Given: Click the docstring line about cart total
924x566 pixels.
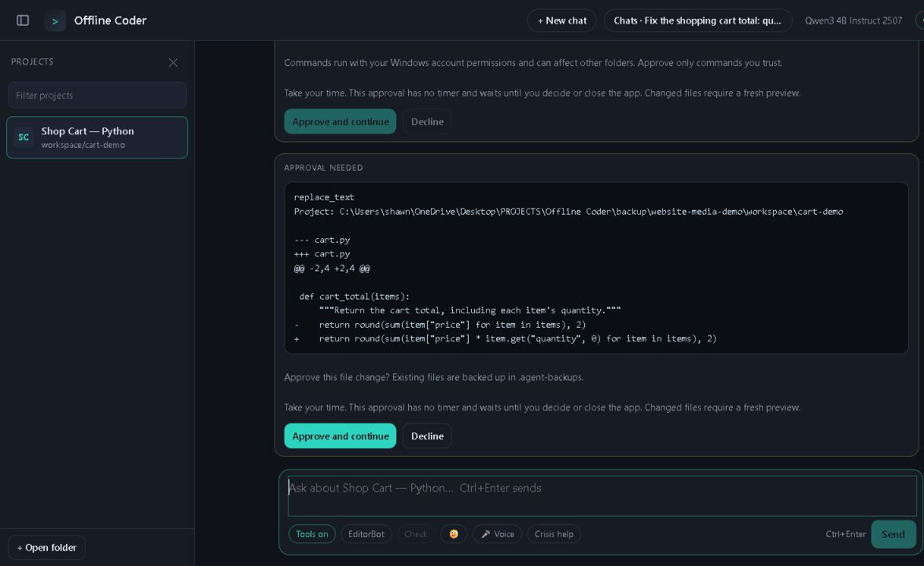Looking at the screenshot, I should [469, 311].
